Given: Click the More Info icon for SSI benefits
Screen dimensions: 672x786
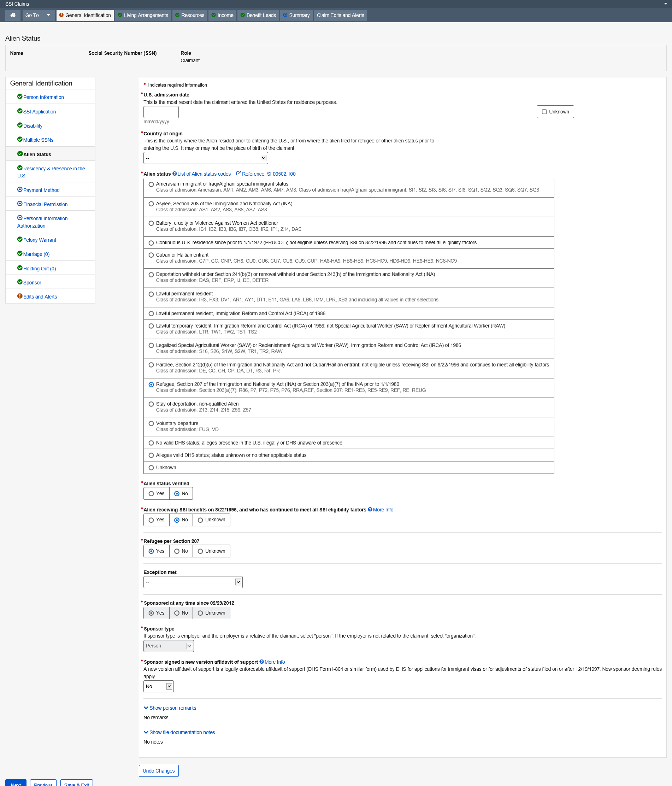Looking at the screenshot, I should (370, 510).
